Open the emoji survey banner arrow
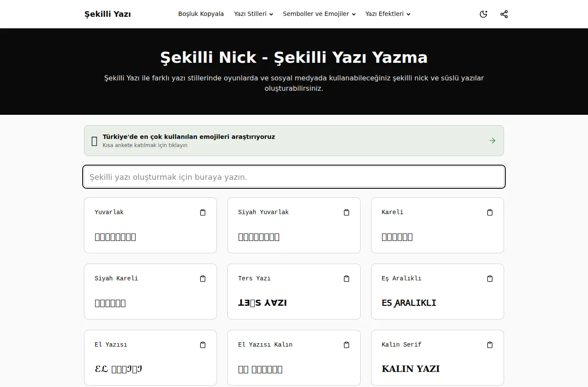This screenshot has height=387, width=588. point(492,141)
